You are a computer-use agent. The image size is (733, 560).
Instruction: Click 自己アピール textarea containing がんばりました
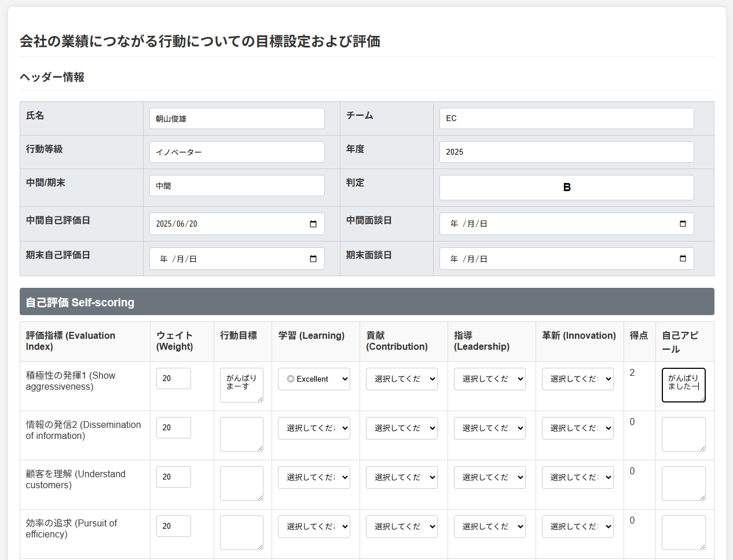(x=684, y=385)
